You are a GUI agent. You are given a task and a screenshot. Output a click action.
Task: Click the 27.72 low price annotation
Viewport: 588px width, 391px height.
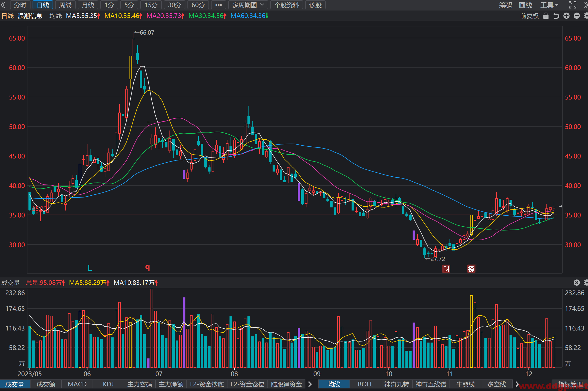[x=435, y=259]
